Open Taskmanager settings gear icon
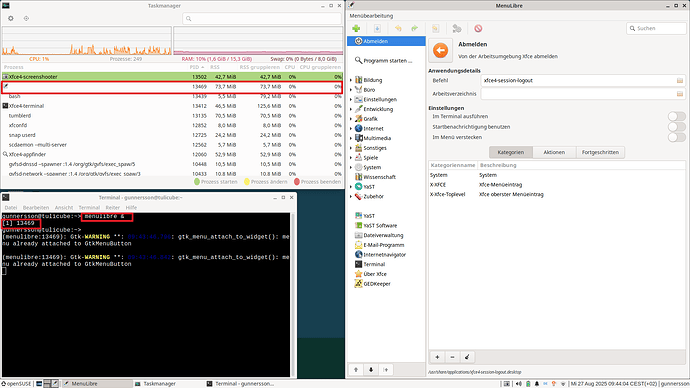Screen dimensions: 690x388 (x=11, y=18)
